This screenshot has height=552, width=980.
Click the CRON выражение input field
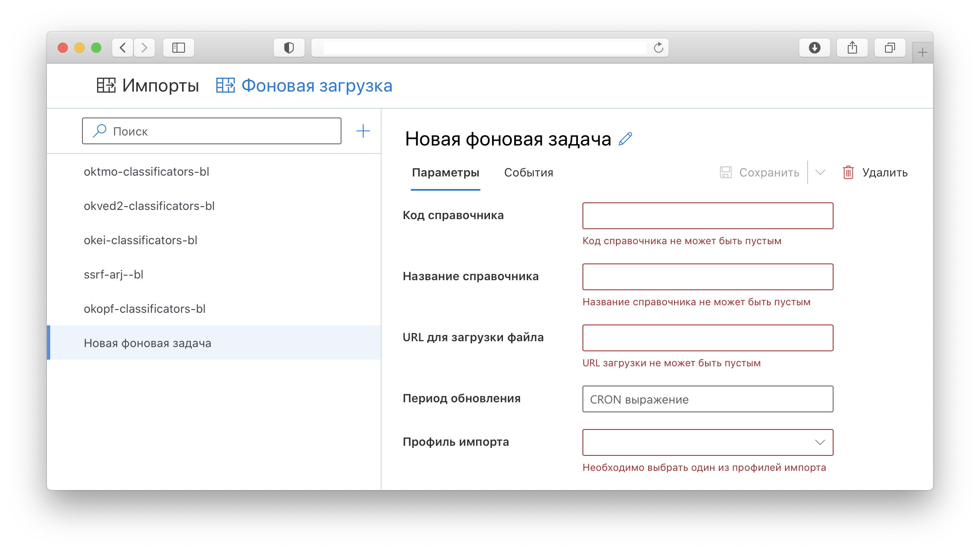[708, 399]
